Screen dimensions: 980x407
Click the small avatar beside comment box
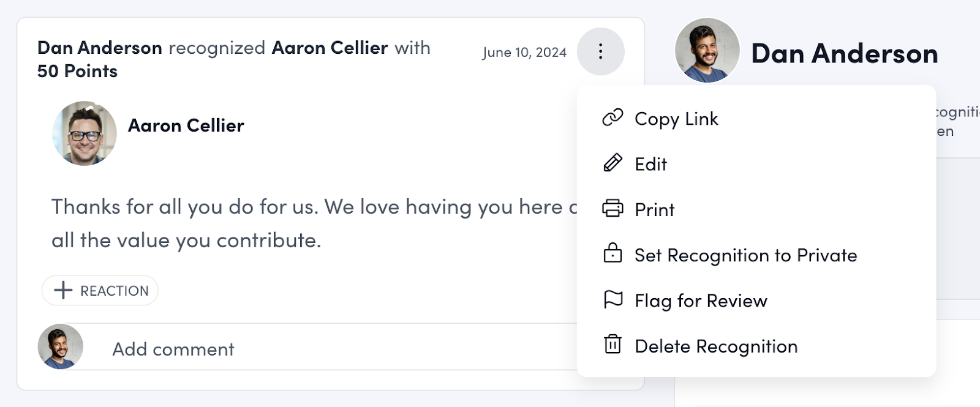(61, 346)
